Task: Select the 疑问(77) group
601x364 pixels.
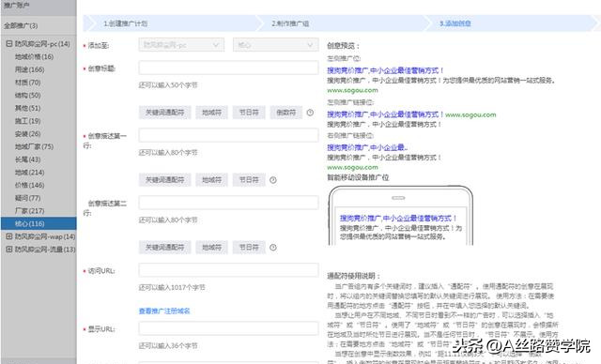Action: (27, 198)
